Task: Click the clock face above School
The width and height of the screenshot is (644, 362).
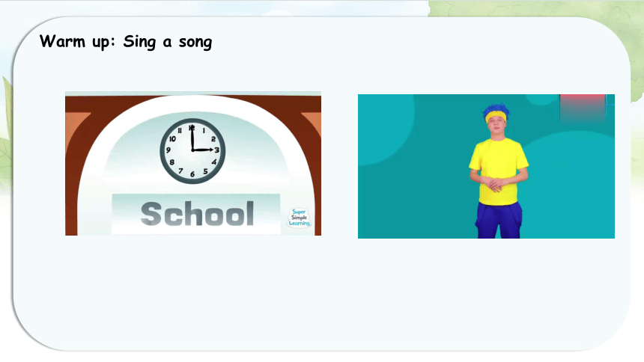Action: (x=192, y=150)
